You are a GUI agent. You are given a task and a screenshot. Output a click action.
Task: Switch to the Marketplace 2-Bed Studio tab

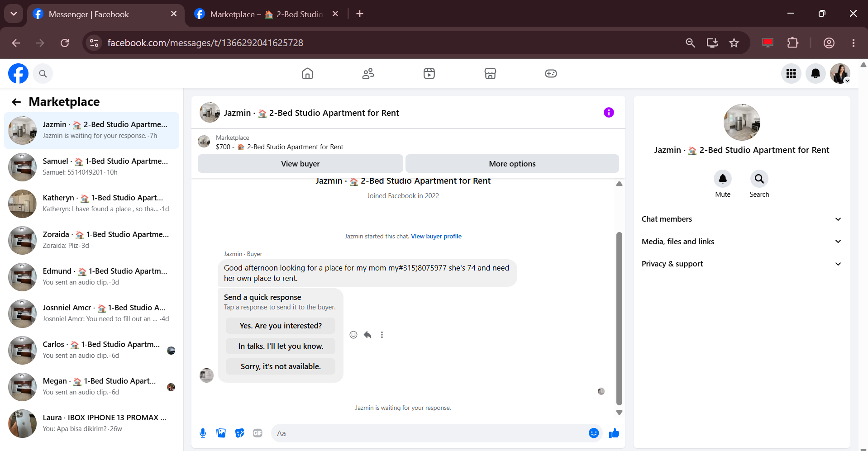pyautogui.click(x=266, y=14)
